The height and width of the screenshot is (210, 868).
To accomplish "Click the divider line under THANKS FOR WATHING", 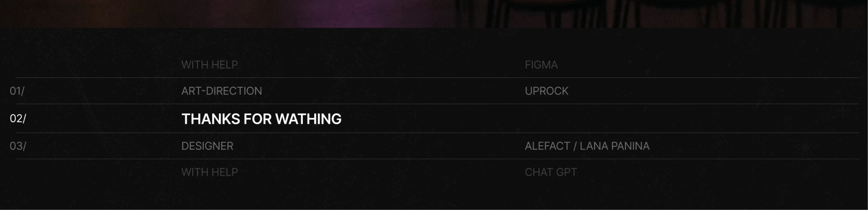I will tap(437, 133).
